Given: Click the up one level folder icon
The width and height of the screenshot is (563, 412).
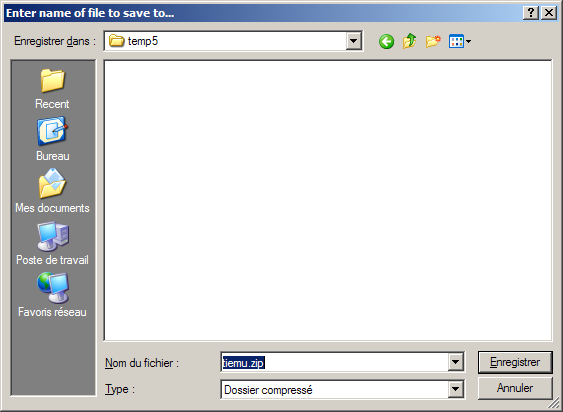Looking at the screenshot, I should pyautogui.click(x=409, y=42).
